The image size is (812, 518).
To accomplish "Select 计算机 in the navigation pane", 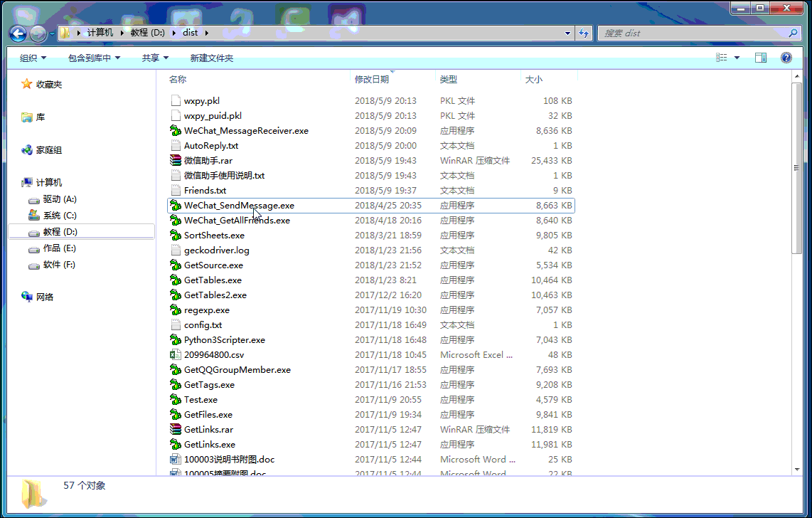I will point(49,183).
